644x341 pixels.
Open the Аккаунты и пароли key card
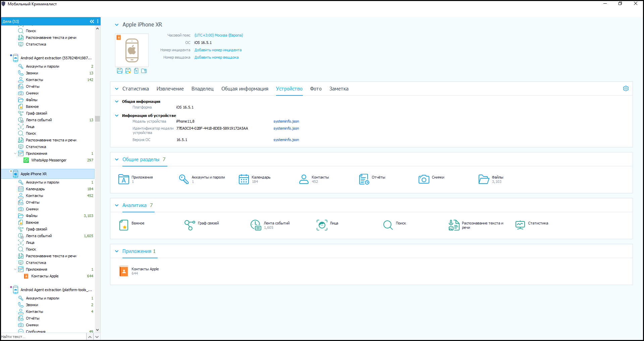click(x=202, y=179)
